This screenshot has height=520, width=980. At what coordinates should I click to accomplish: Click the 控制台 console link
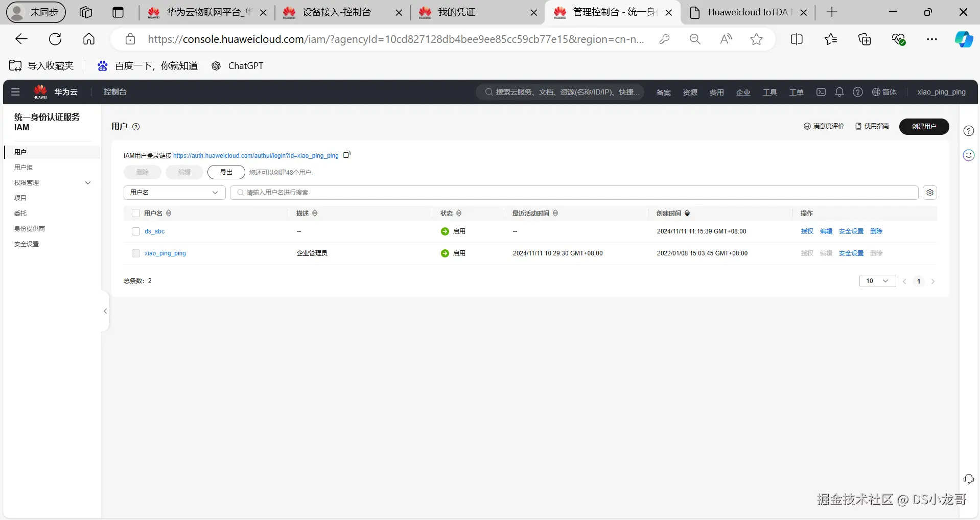[x=115, y=92]
